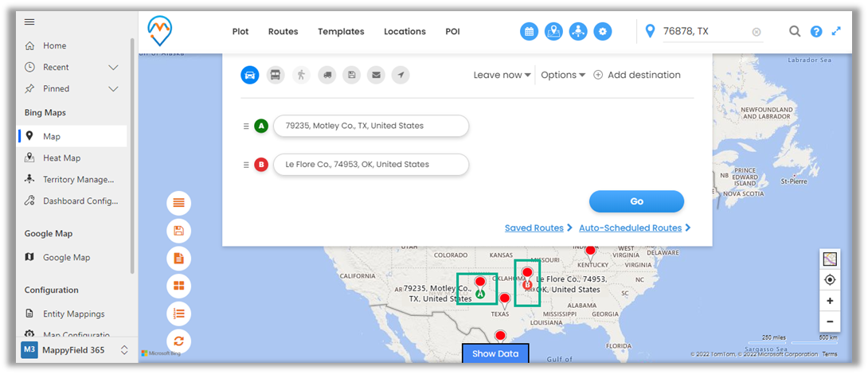Open the Templates menu
The width and height of the screenshot is (868, 374).
(x=341, y=32)
